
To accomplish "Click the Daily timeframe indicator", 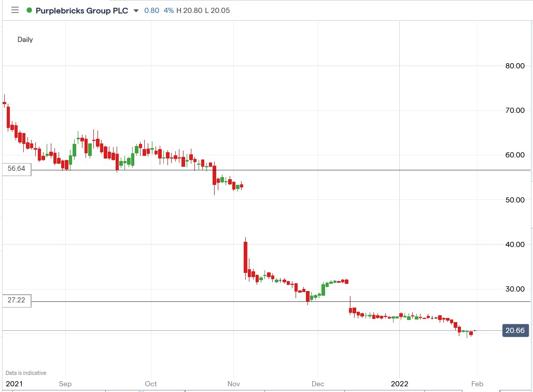I will tap(25, 39).
